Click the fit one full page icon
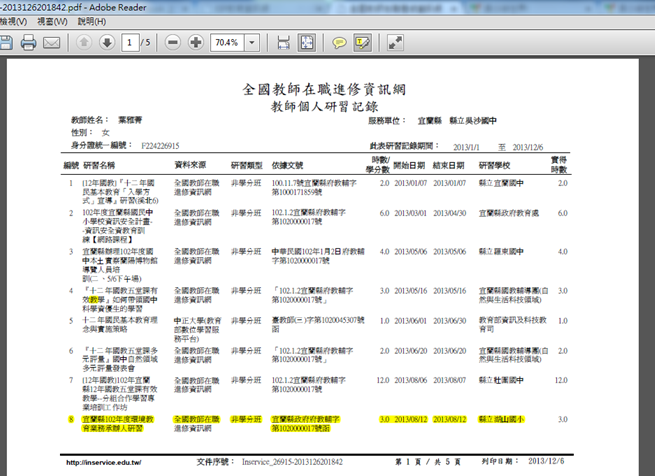 306,43
